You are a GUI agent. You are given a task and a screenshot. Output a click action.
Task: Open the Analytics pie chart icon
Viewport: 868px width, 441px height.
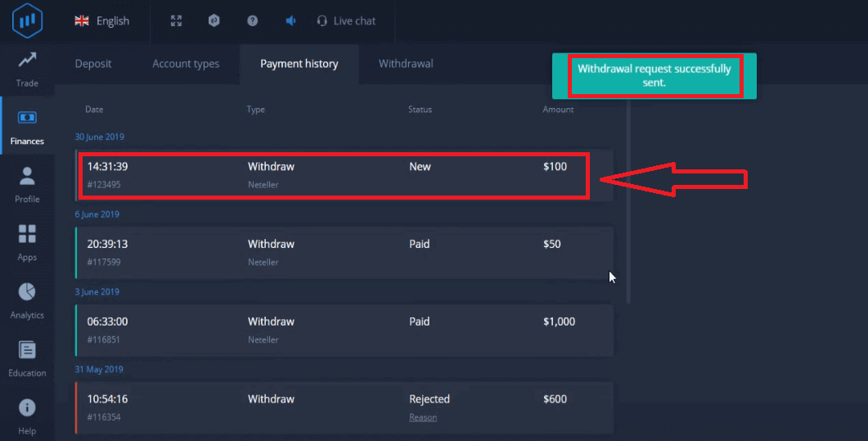click(27, 300)
